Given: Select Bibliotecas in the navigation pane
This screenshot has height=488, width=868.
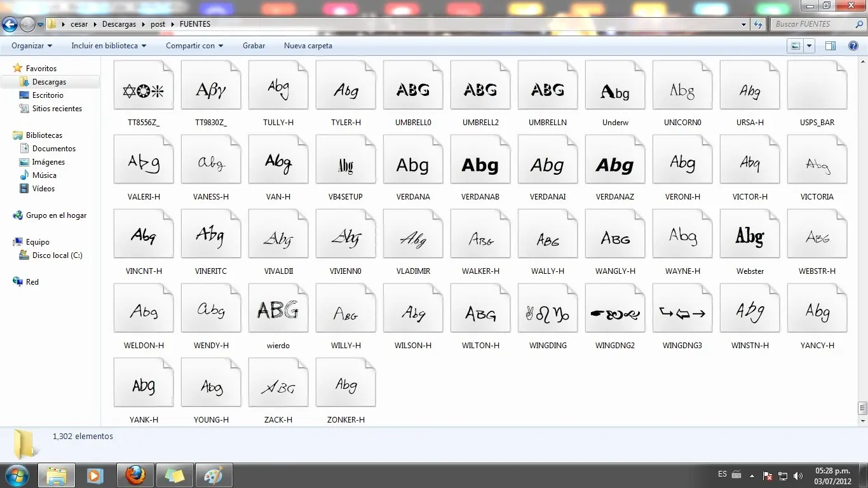Looking at the screenshot, I should 44,135.
